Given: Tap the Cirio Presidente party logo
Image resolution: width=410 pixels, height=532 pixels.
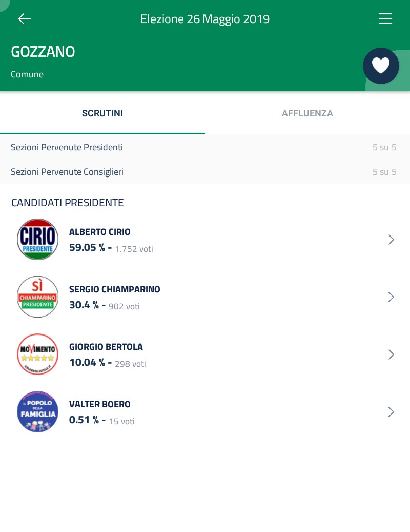Looking at the screenshot, I should coord(37,239).
